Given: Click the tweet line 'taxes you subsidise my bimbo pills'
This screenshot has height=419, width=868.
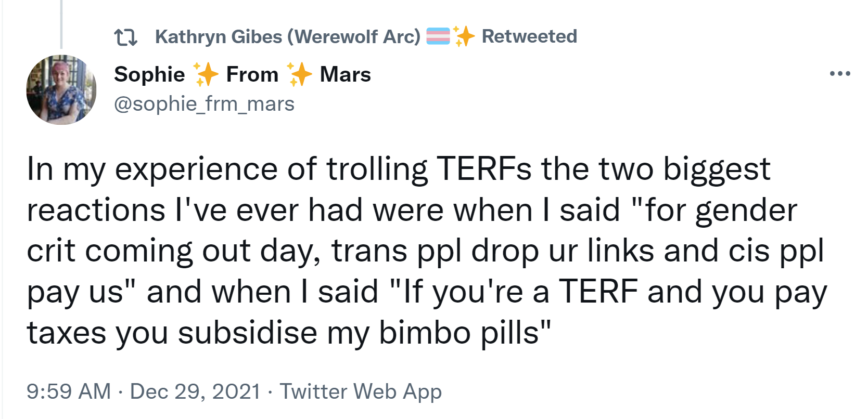Looking at the screenshot, I should [289, 333].
